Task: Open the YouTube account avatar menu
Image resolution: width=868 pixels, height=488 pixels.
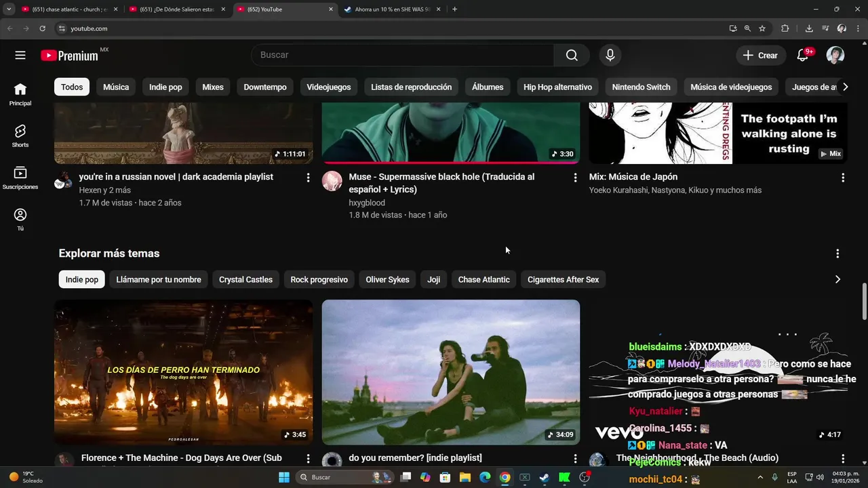Action: 835,56
